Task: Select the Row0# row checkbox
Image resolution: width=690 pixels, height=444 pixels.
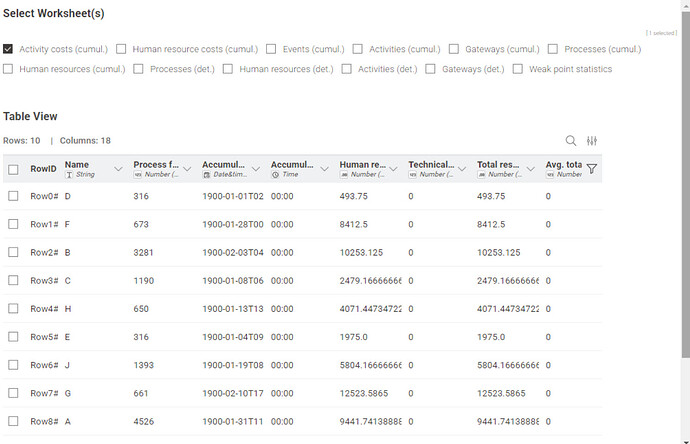Action: [13, 197]
